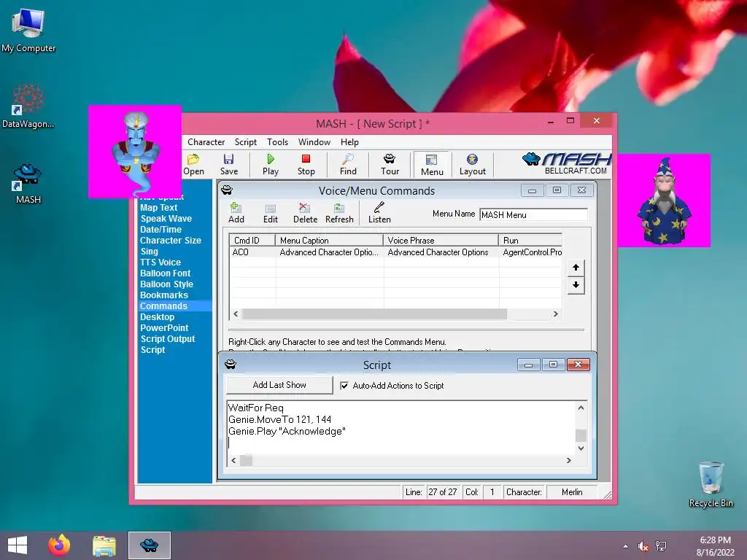Image resolution: width=747 pixels, height=560 pixels.
Task: Open the Find tool in the toolbar
Action: [348, 164]
